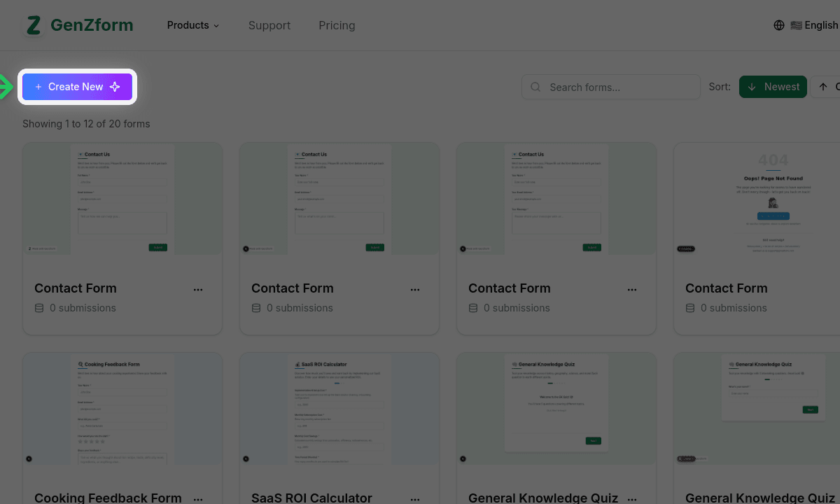Click the downward arrow icon in the Newest button
The width and height of the screenshot is (840, 504).
[752, 87]
